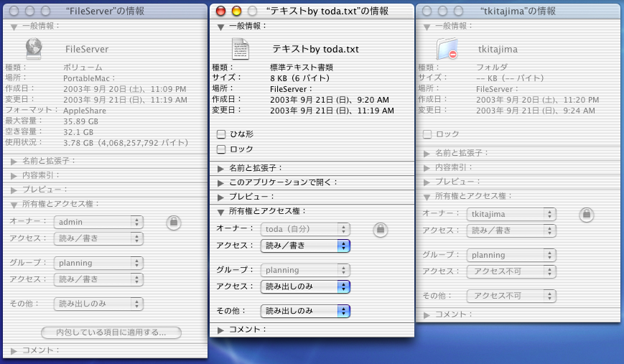Click 内包している項目に適用する button
This screenshot has width=624, height=364.
pyautogui.click(x=111, y=332)
